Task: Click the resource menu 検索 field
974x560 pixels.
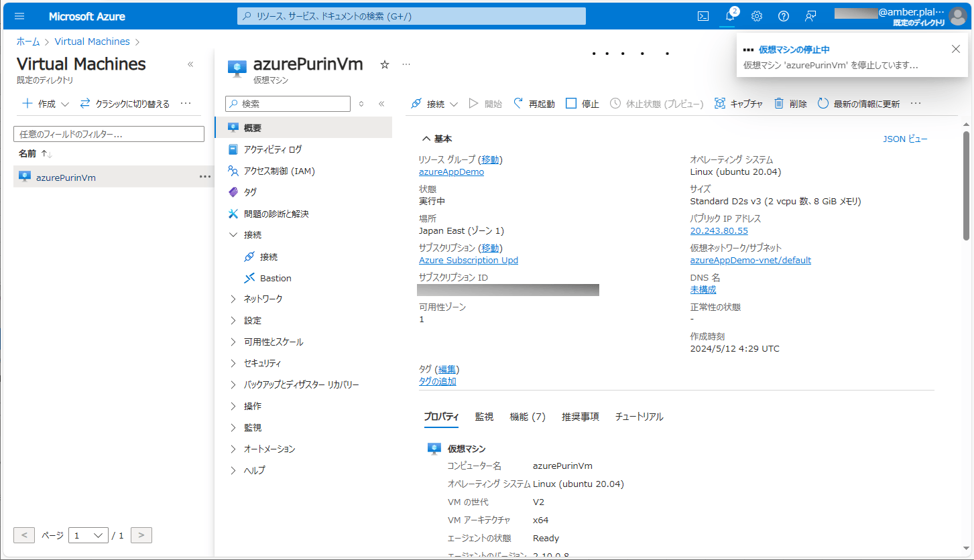Action: click(x=288, y=104)
